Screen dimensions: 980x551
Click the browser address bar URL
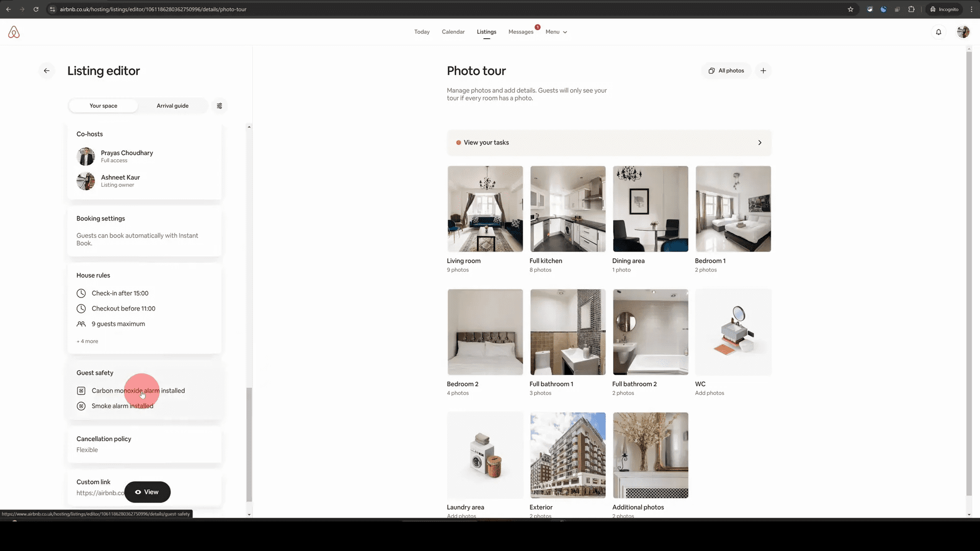tap(153, 9)
